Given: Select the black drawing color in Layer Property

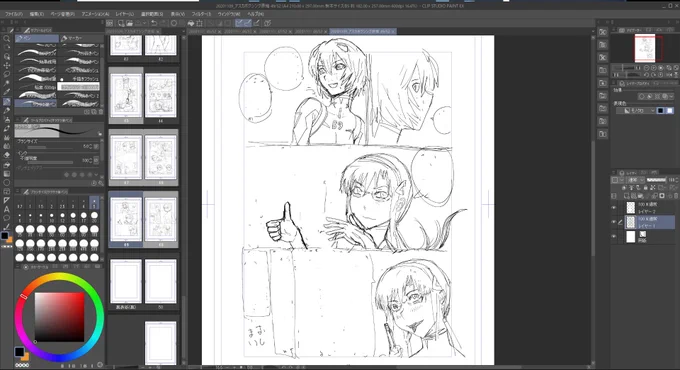Looking at the screenshot, I should (660, 111).
